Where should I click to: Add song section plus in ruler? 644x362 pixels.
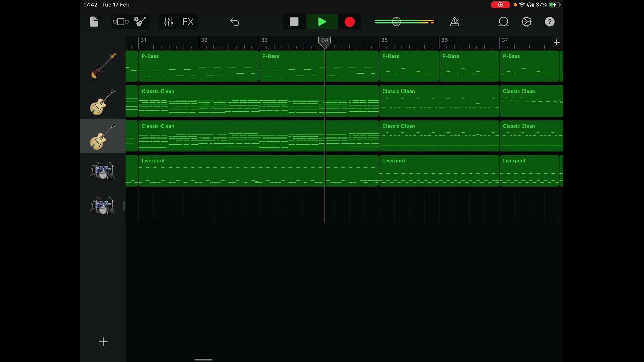click(557, 42)
